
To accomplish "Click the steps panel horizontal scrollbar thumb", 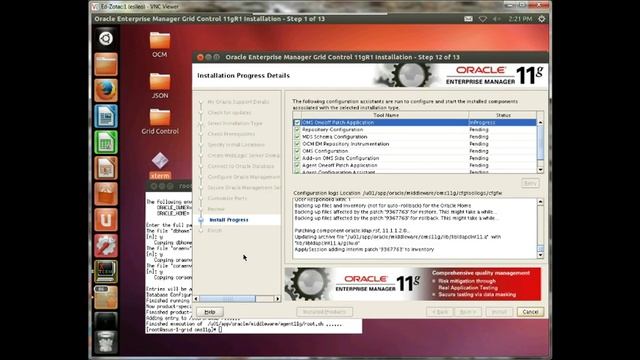I will pos(227,299).
